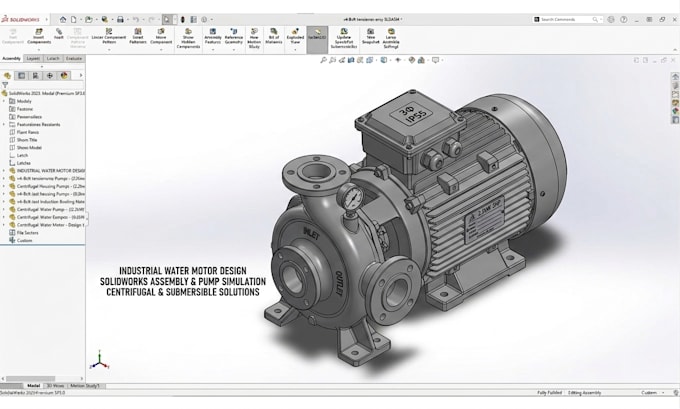The width and height of the screenshot is (680, 409).
Task: Open Large Assembly Settings
Action: pos(391,38)
